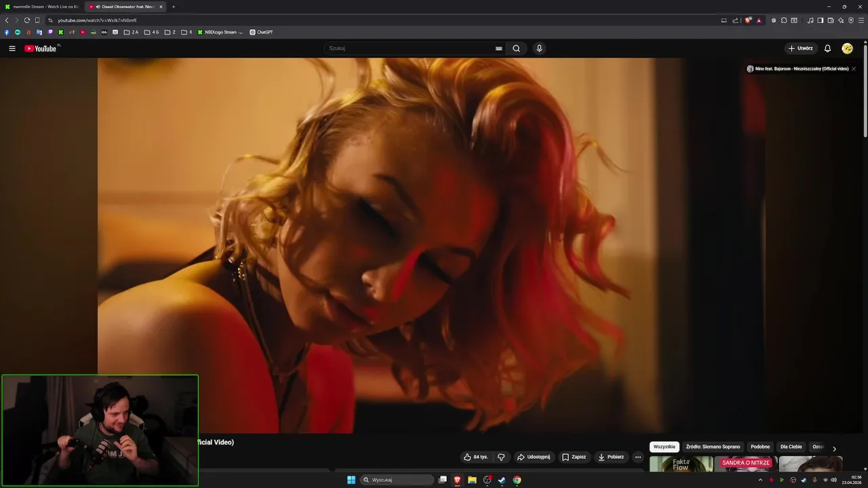Go to the YouTube home logo
This screenshot has width=868, height=488.
coord(42,48)
